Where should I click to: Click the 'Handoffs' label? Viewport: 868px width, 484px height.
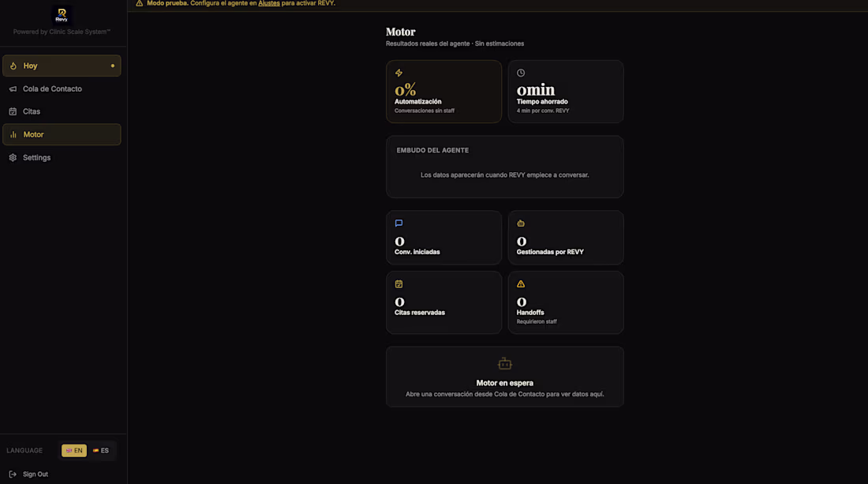point(530,313)
